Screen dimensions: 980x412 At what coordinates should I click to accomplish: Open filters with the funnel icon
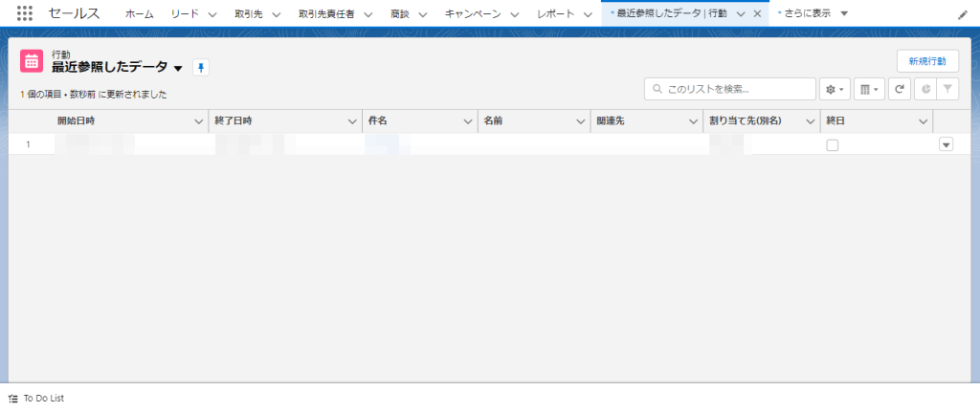click(947, 89)
